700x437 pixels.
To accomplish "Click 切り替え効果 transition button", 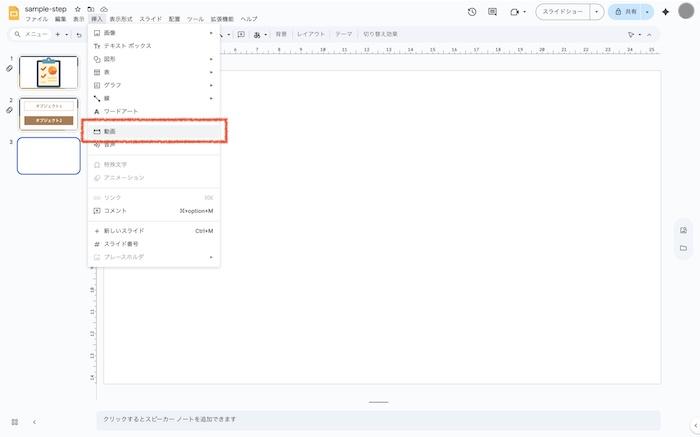I will [380, 34].
